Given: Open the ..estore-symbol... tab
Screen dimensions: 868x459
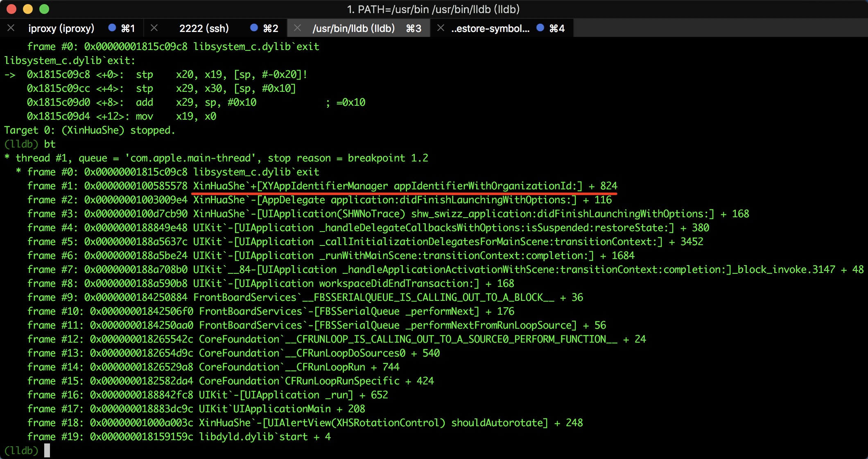Looking at the screenshot, I should coord(490,28).
